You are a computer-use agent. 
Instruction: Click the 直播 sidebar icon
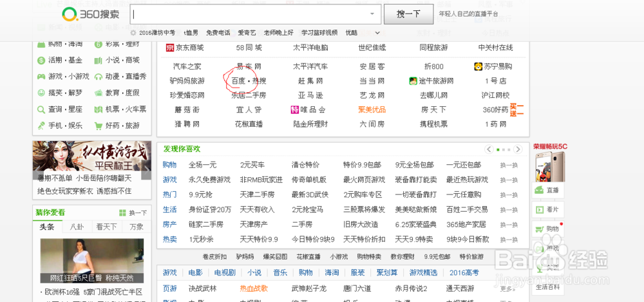click(538, 191)
